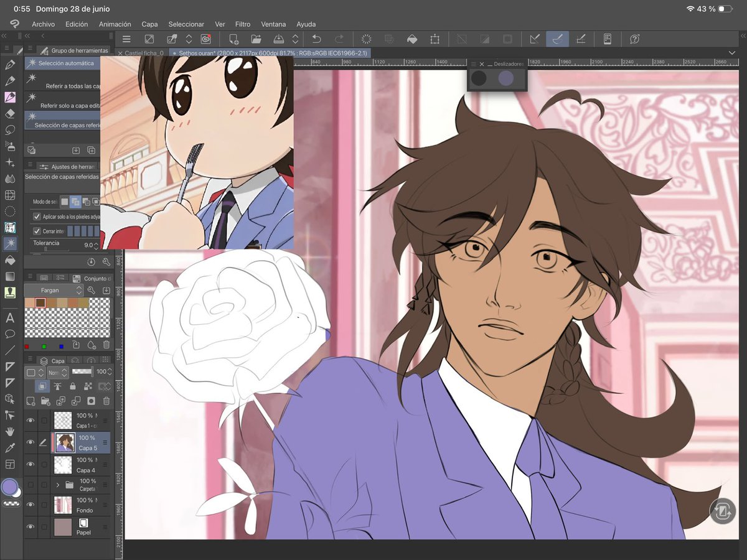Open the Edición menu
Screen dimensions: 747x560
tap(77, 24)
